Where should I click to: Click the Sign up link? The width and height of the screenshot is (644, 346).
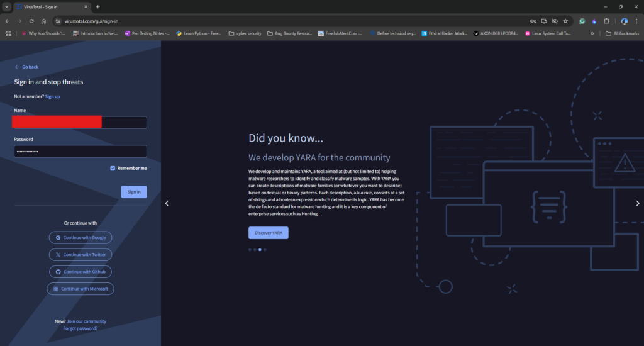click(53, 96)
